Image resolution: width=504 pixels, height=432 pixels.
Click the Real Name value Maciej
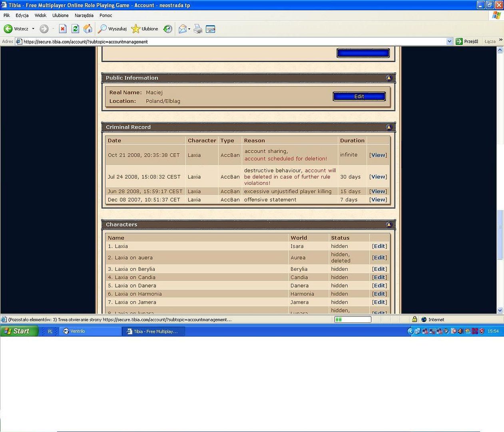point(154,92)
